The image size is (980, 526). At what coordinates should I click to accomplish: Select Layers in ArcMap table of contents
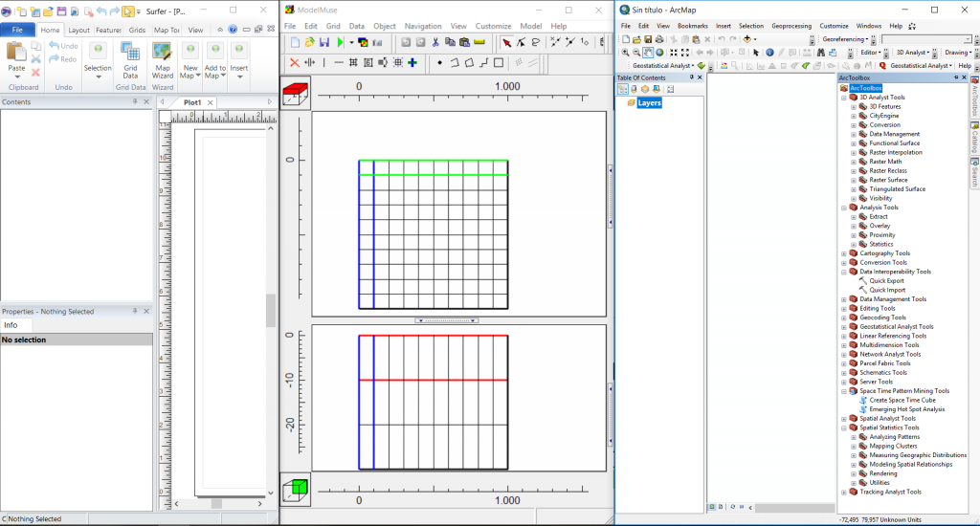click(650, 103)
